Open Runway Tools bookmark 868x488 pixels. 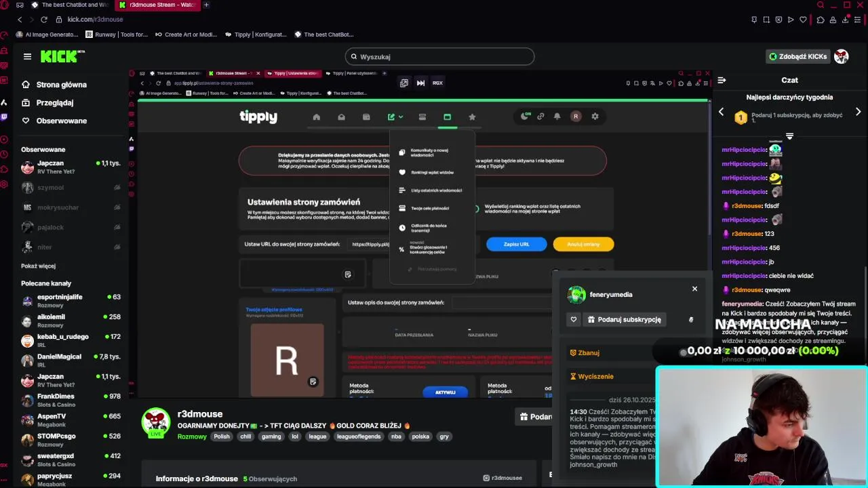(117, 35)
